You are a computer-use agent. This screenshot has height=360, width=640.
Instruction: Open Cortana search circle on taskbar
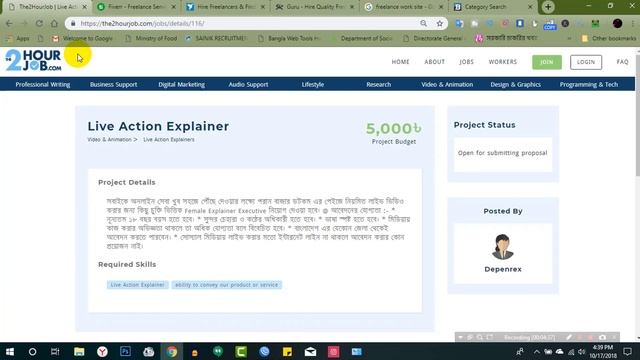click(32, 351)
